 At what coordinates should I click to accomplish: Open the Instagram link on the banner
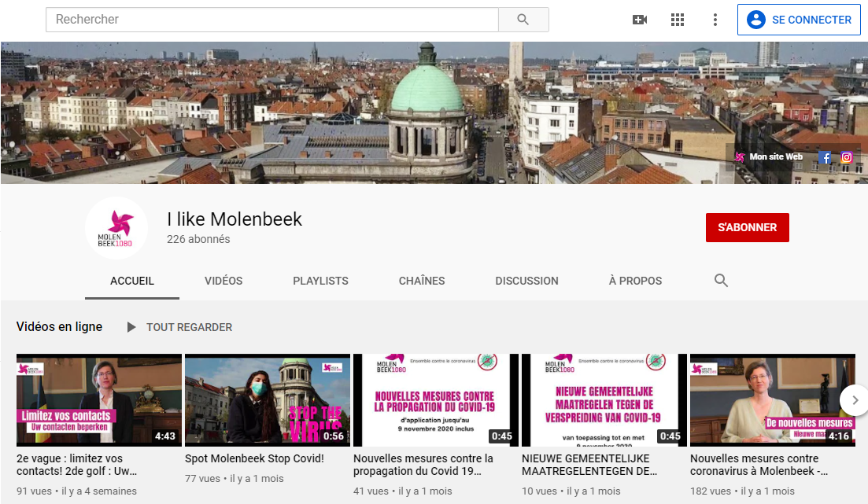(847, 157)
